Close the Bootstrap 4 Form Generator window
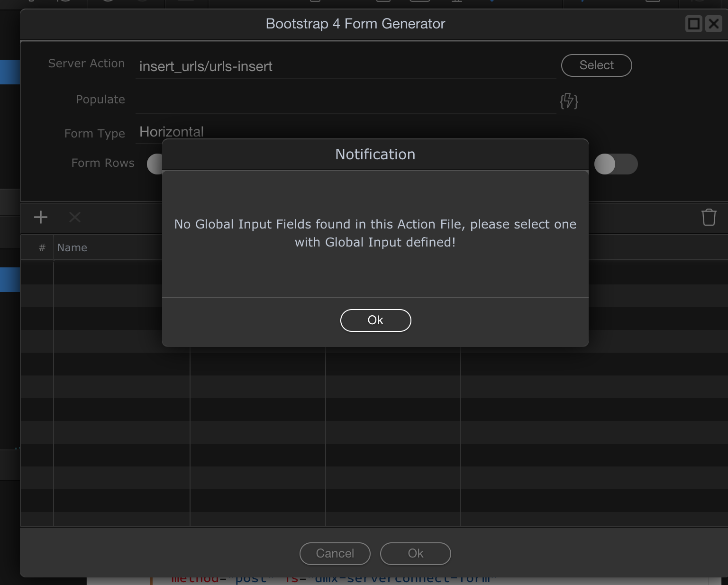 tap(714, 24)
